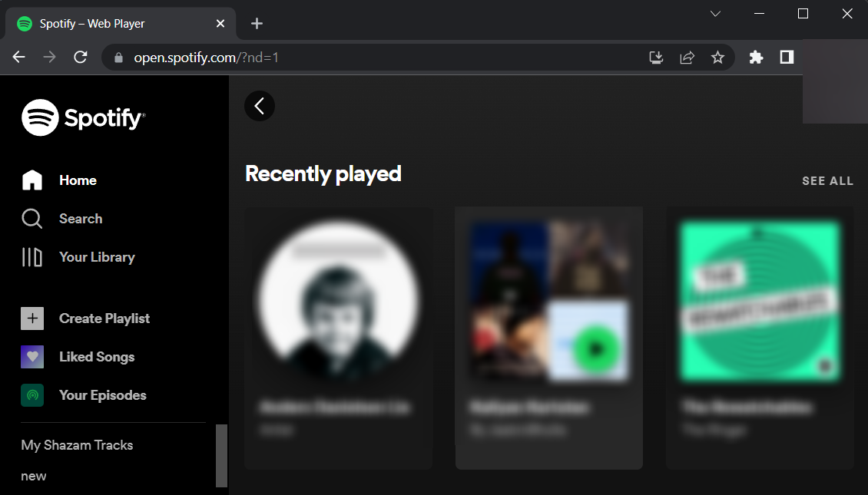
Task: Click the browser's reload icon
Action: (80, 57)
